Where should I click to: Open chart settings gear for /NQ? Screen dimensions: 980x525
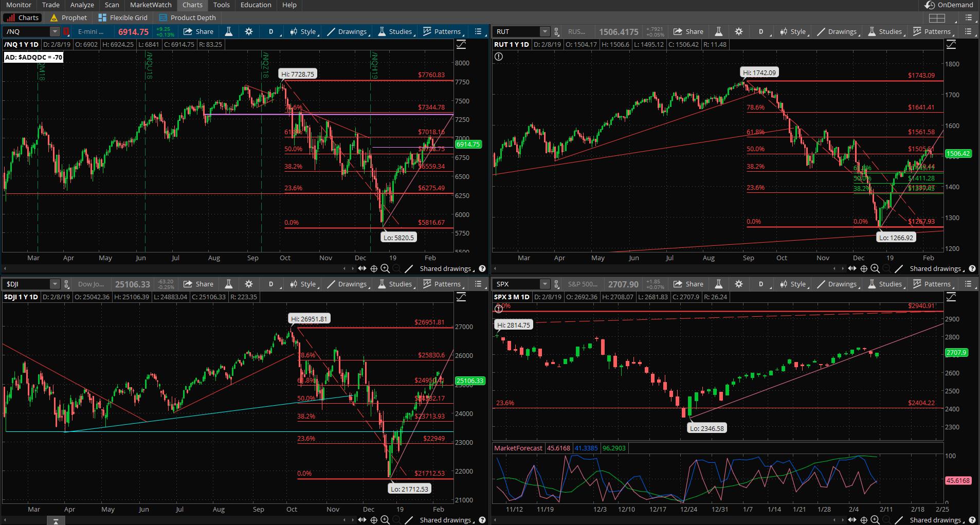coord(249,31)
